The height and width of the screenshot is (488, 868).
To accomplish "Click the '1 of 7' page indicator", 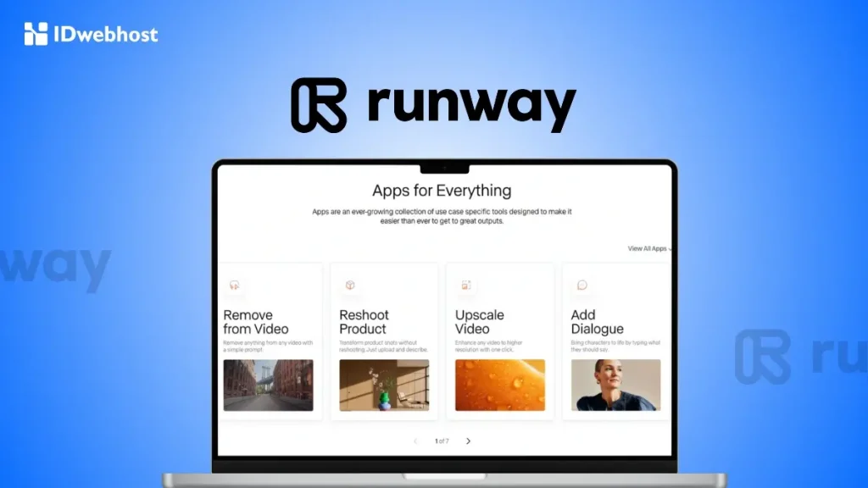I will point(442,441).
